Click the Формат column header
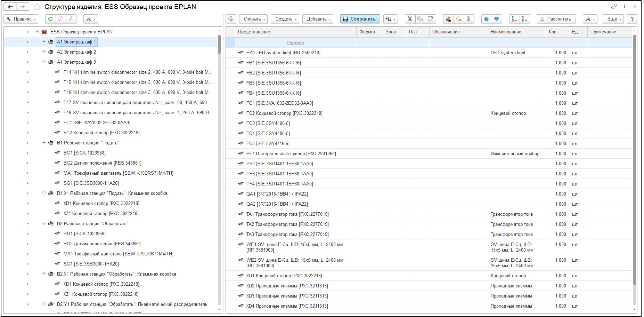 coord(369,32)
